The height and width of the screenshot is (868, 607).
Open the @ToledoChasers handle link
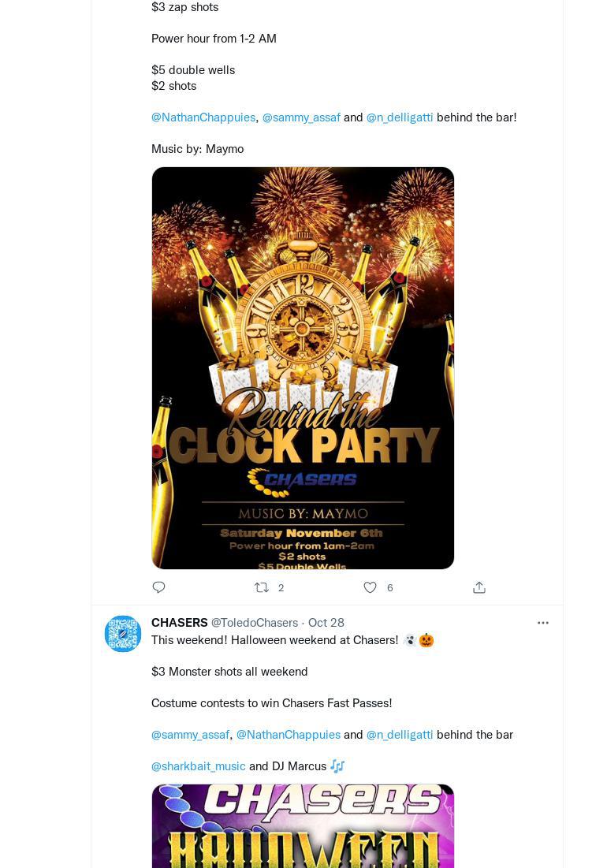[255, 623]
